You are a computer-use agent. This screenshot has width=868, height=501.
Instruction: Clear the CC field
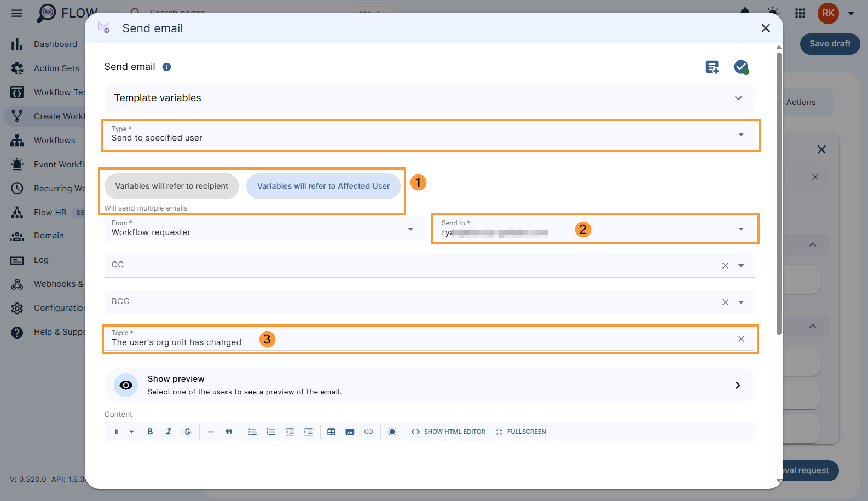click(x=725, y=265)
